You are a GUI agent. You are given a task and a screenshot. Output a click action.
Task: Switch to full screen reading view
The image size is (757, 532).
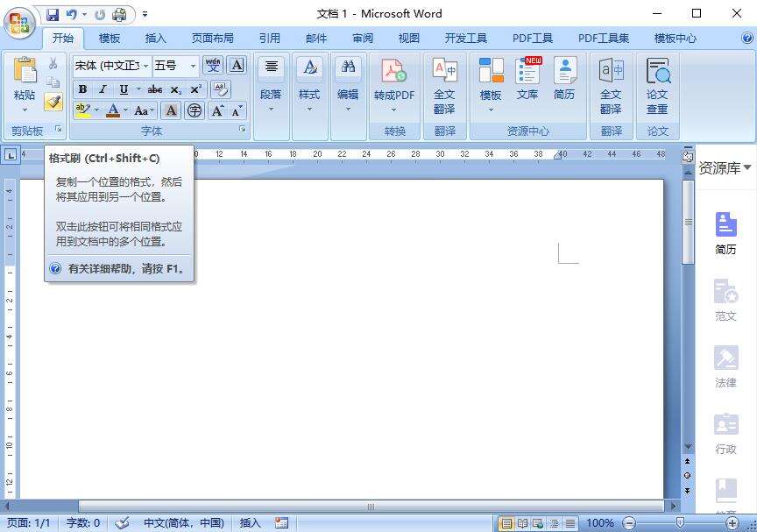click(522, 523)
